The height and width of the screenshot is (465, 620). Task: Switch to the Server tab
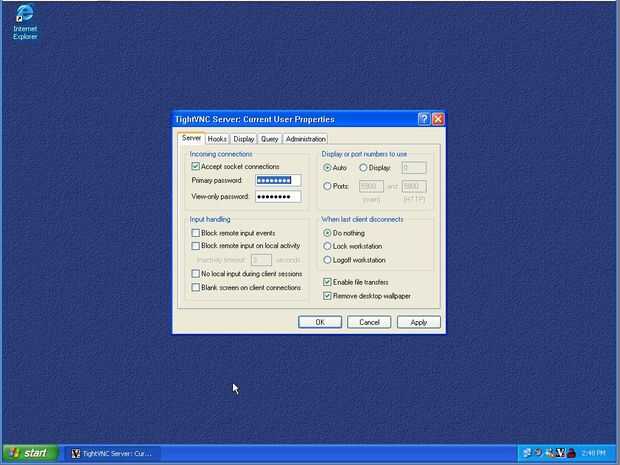tap(191, 138)
